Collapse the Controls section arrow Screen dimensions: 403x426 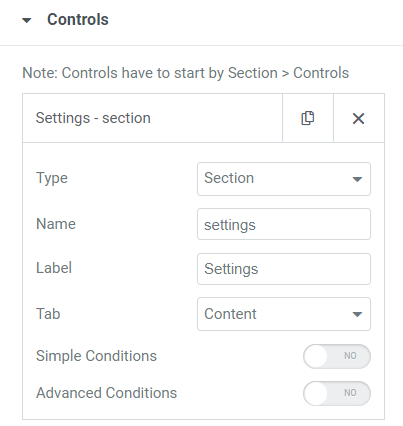[27, 20]
